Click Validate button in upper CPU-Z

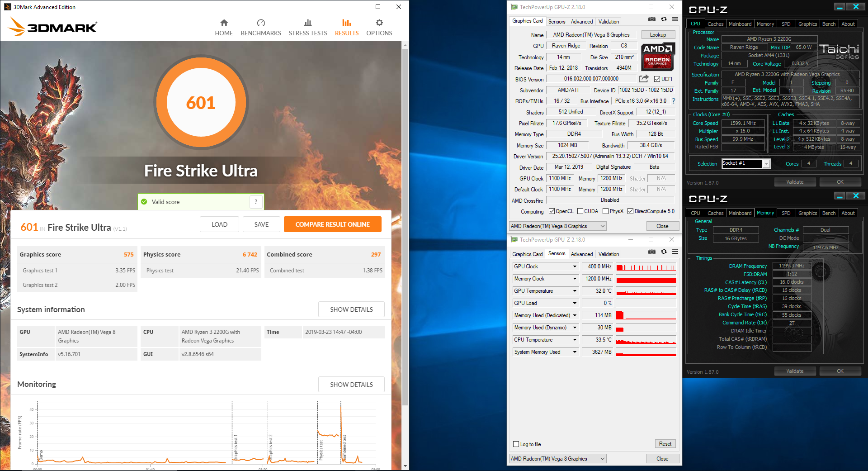(795, 182)
